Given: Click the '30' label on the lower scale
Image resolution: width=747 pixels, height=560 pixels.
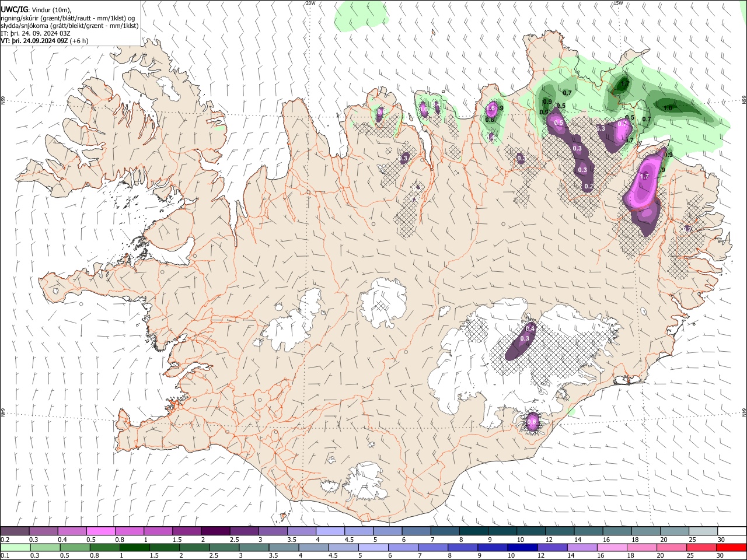Looking at the screenshot, I should [x=721, y=556].
